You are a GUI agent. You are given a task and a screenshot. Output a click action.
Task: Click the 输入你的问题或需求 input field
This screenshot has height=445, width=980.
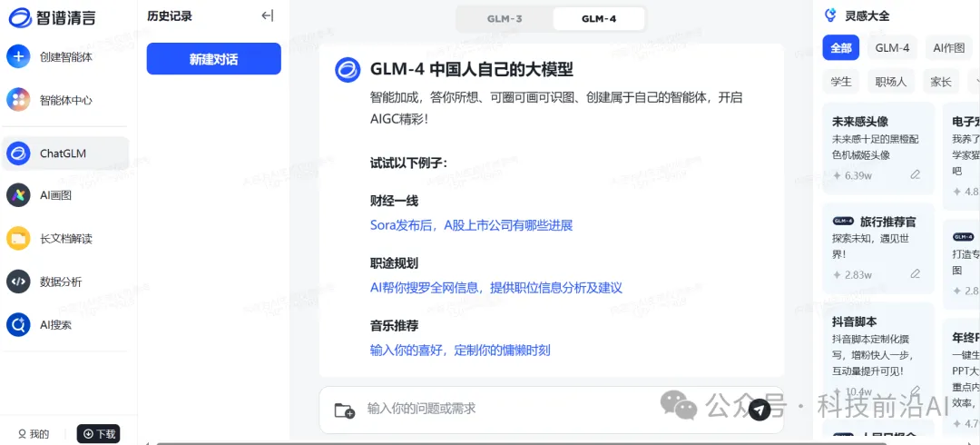552,410
